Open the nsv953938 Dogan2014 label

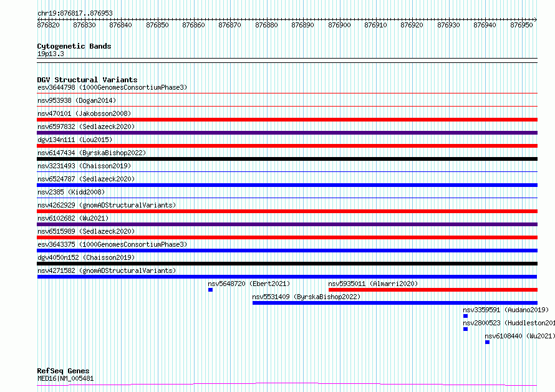point(77,100)
